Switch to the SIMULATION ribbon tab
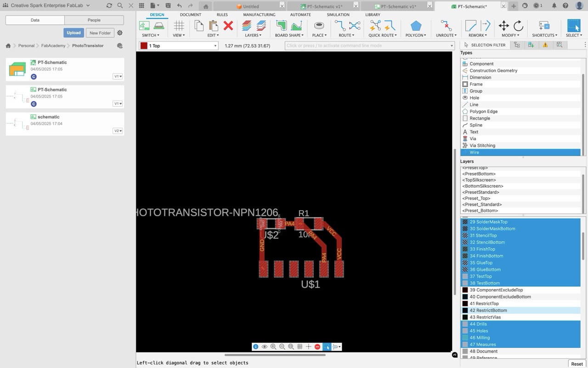Viewport: 588px width, 368px height. [x=338, y=15]
